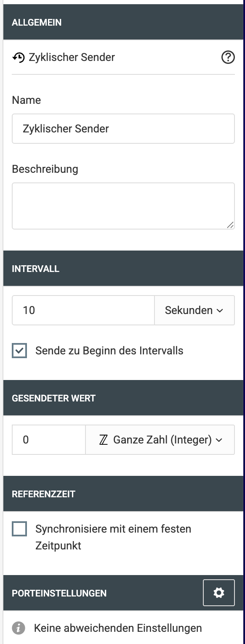Click the cyclic sender clock icon
This screenshot has height=644, width=245.
[x=19, y=58]
